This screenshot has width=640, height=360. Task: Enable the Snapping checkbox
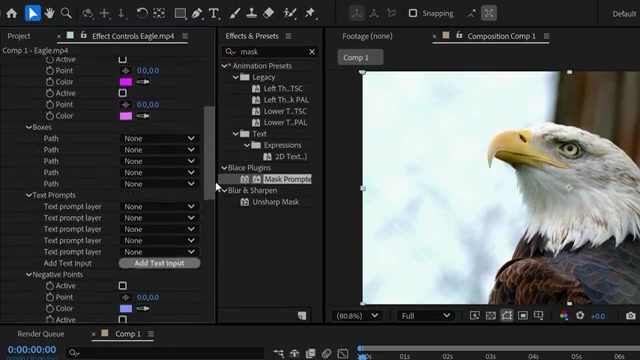pyautogui.click(x=413, y=13)
